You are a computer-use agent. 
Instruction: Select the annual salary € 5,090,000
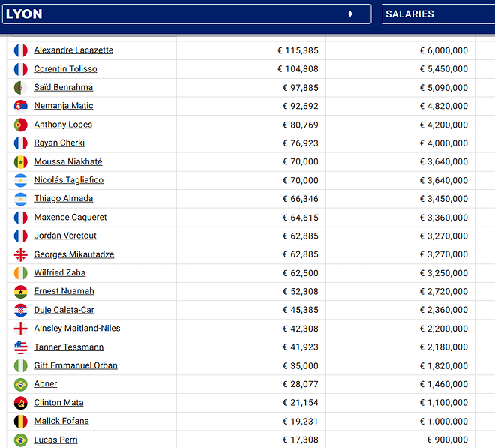click(x=443, y=88)
